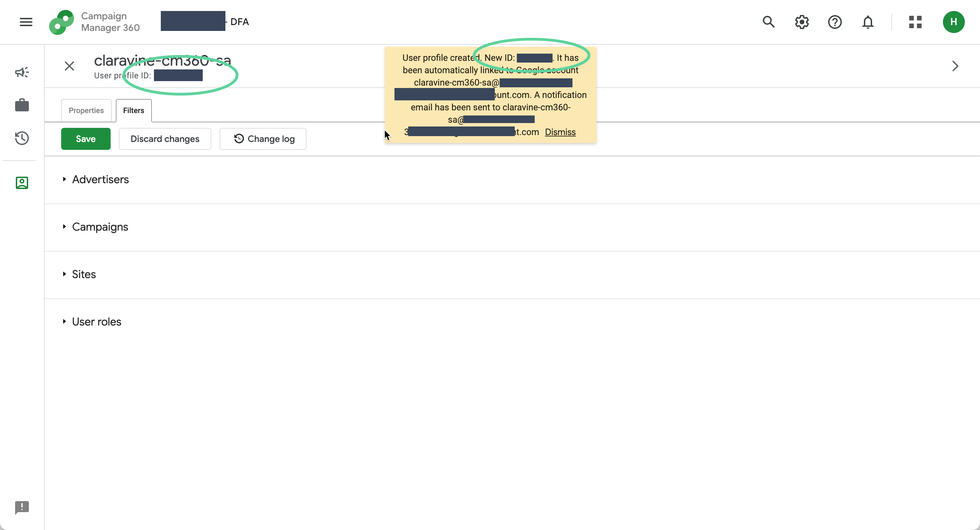Expand the User roles section
This screenshot has height=530, width=980.
click(97, 322)
